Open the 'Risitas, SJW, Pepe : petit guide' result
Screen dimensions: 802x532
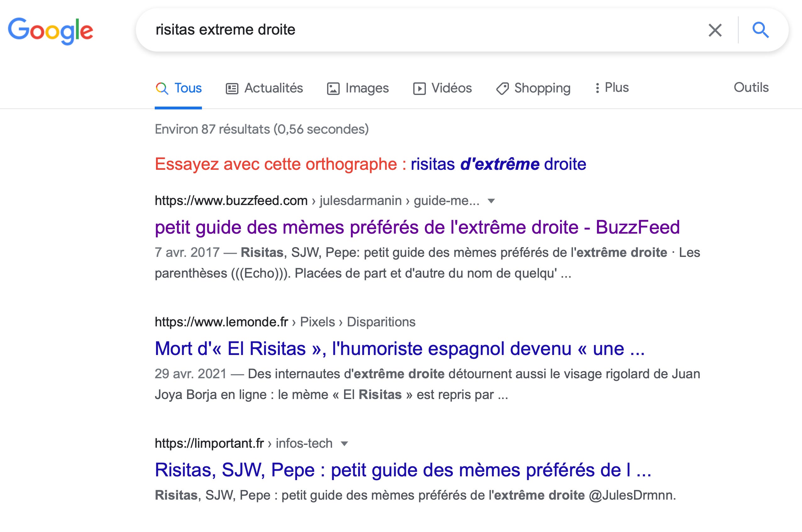click(403, 470)
